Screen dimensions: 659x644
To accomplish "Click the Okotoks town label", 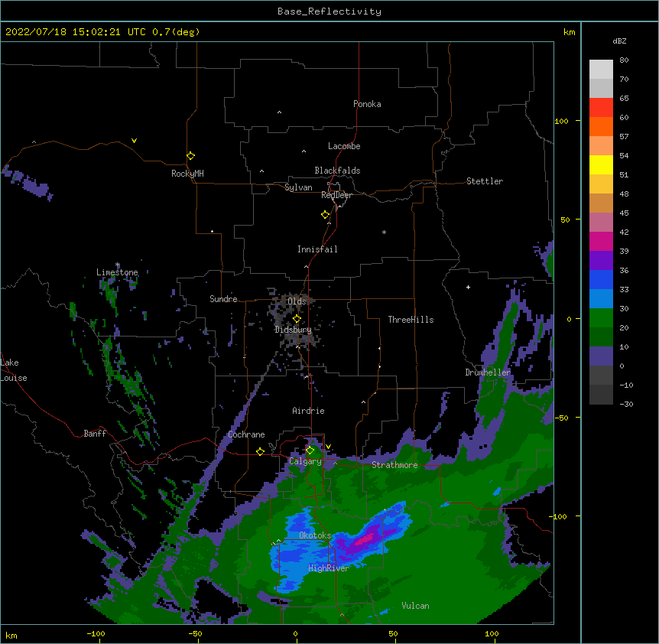I will tap(315, 535).
